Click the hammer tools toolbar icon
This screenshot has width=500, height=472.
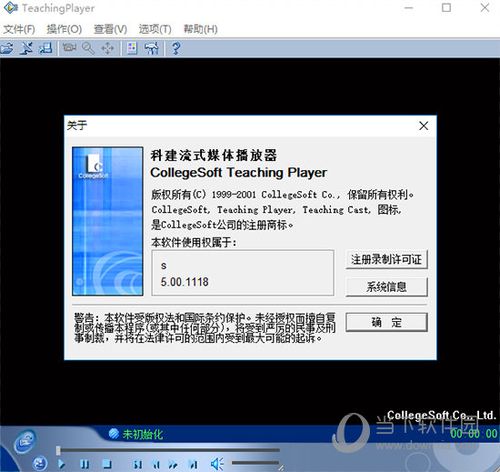152,48
